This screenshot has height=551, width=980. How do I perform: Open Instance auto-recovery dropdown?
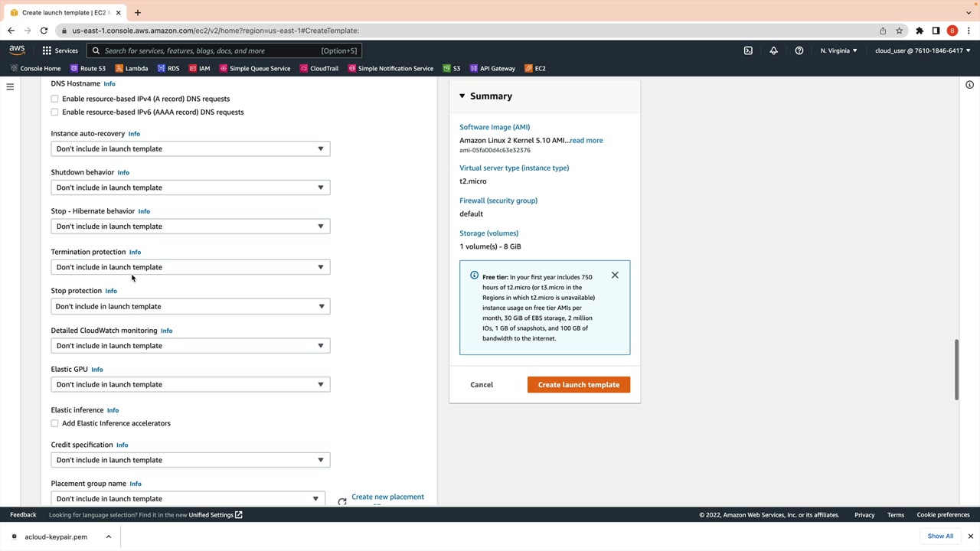191,148
